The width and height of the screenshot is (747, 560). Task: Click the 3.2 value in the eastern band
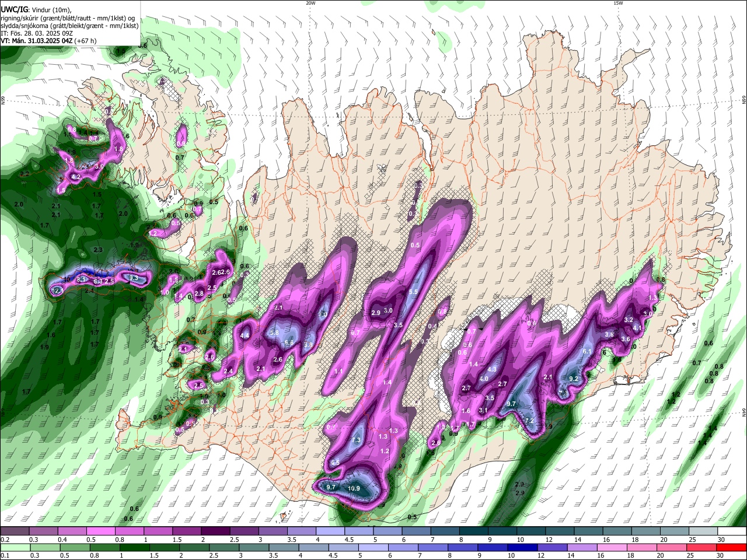[629, 320]
